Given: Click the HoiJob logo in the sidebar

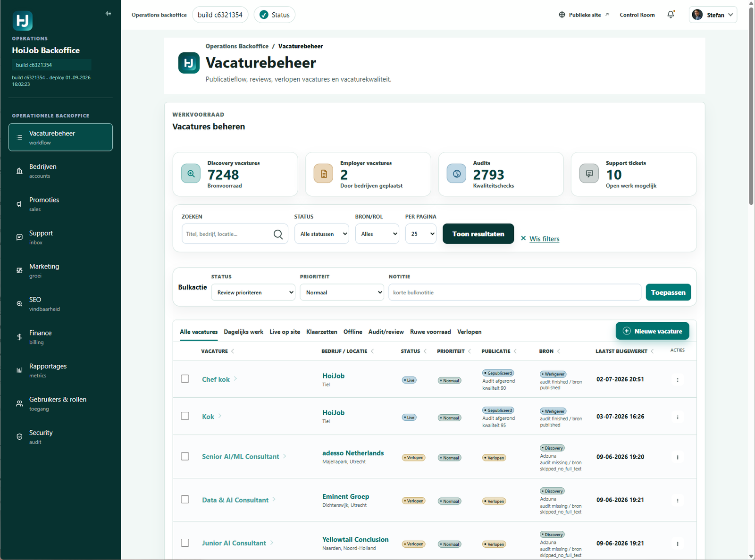Looking at the screenshot, I should tap(22, 21).
